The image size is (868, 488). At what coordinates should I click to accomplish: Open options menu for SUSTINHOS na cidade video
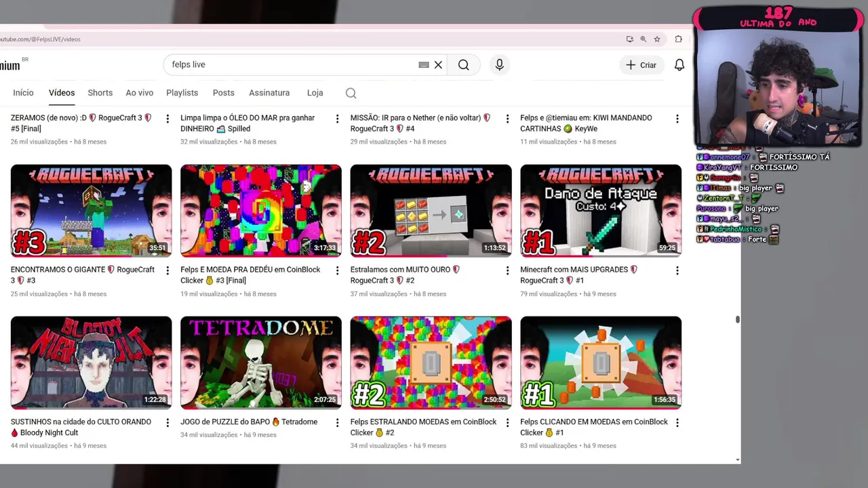(x=167, y=423)
